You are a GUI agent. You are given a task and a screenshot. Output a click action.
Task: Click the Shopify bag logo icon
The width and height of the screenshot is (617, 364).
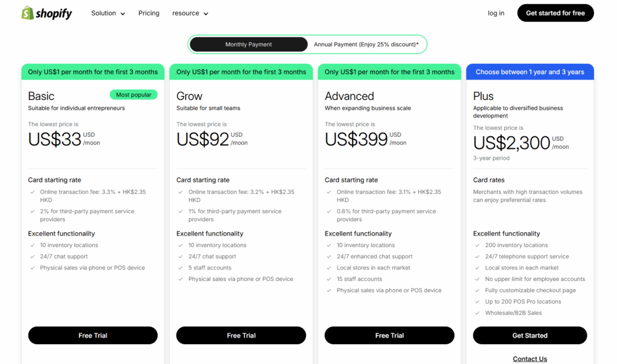[27, 13]
